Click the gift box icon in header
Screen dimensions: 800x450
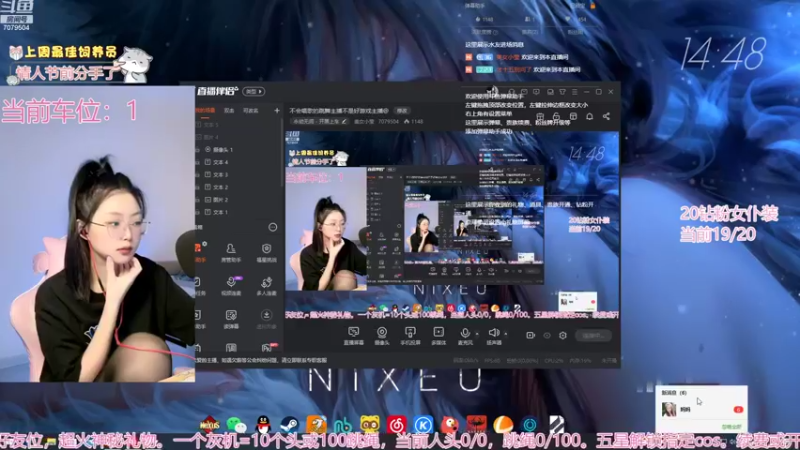coord(540,116)
